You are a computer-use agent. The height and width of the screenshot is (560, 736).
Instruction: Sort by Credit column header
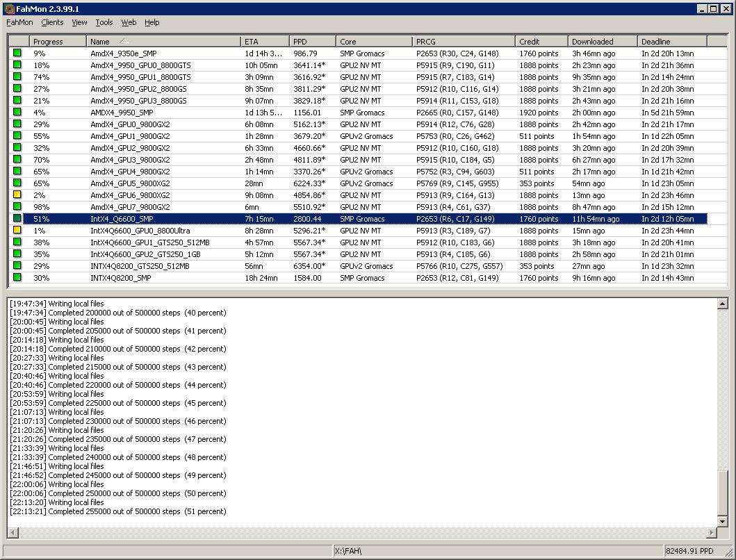541,41
